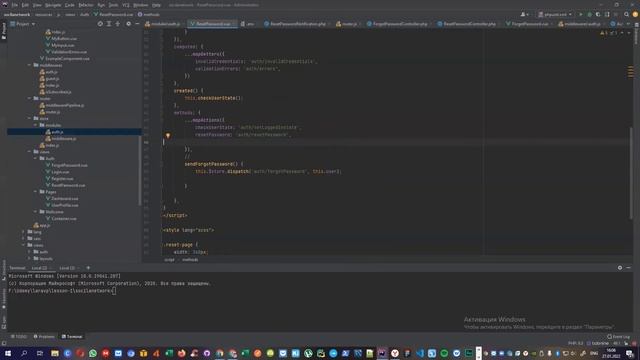Open the VCS menu
The width and height of the screenshot is (640, 360).
126,5
